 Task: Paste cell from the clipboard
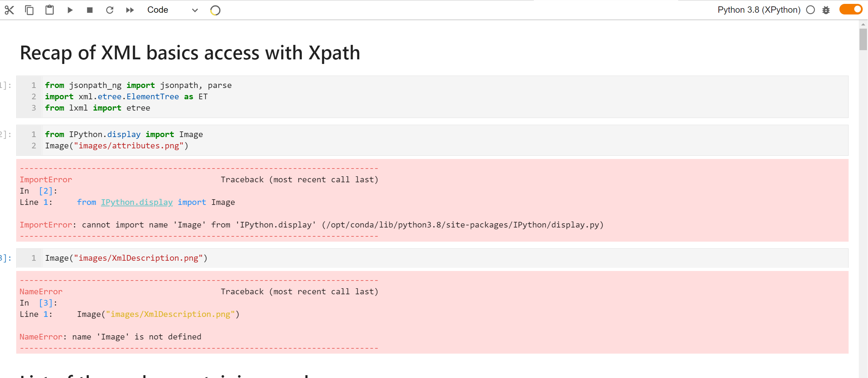click(49, 10)
